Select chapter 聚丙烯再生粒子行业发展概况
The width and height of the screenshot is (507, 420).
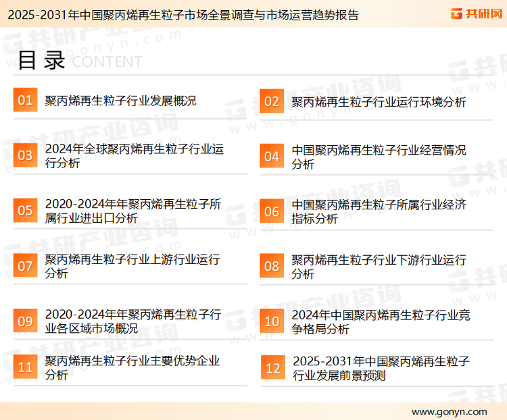click(120, 101)
